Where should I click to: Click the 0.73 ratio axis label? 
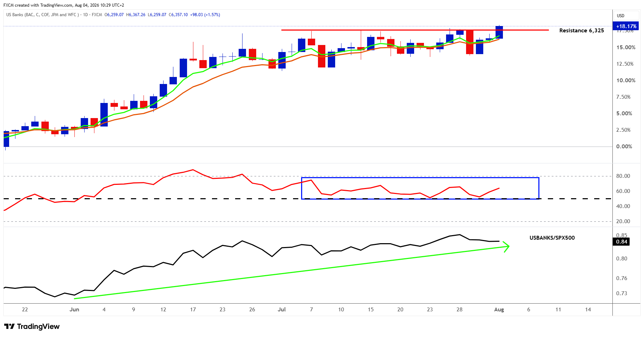622,293
